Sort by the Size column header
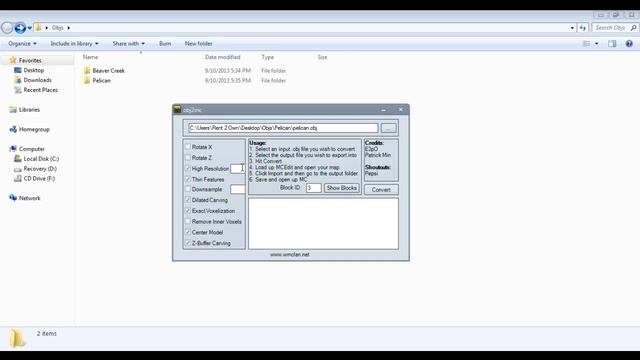This screenshot has width=640, height=360. coord(322,57)
